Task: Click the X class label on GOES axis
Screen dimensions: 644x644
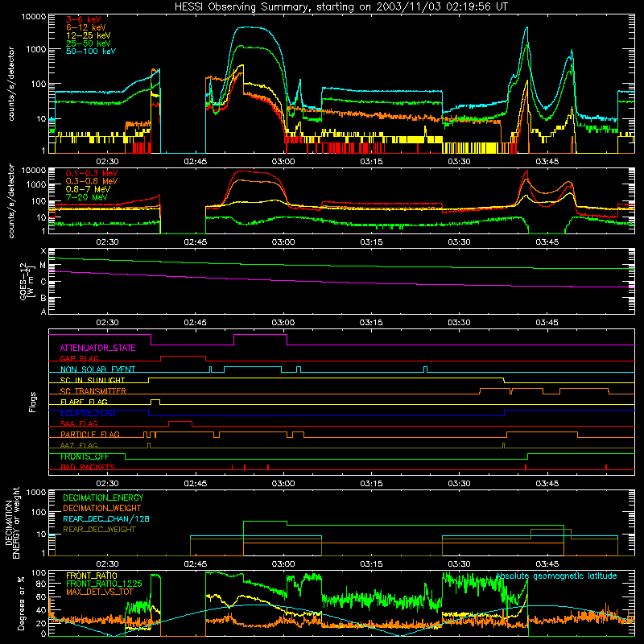Action: pos(43,251)
